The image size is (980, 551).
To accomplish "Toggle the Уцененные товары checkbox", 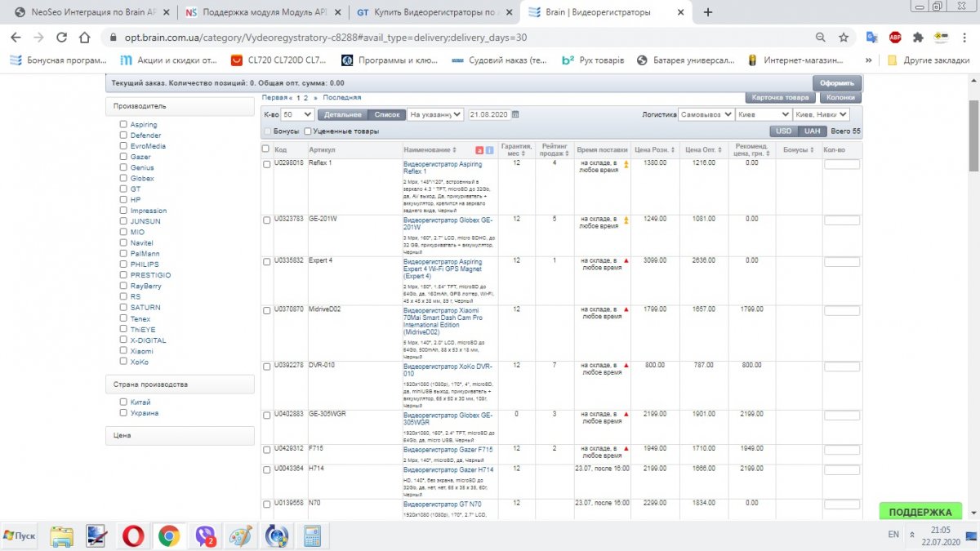I will (308, 131).
